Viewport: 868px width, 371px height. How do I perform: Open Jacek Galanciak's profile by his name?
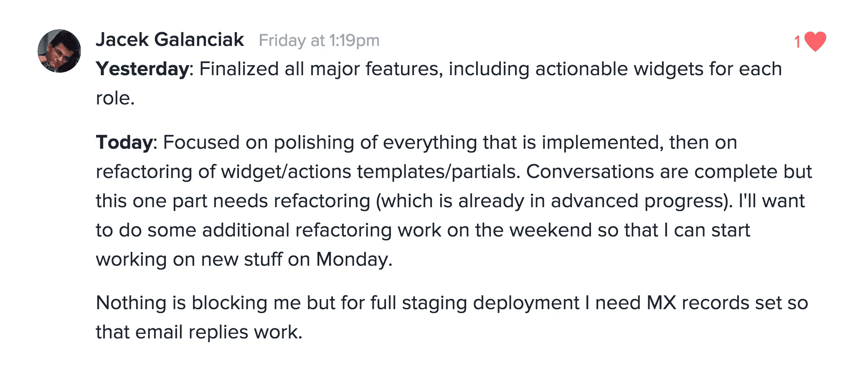(169, 40)
